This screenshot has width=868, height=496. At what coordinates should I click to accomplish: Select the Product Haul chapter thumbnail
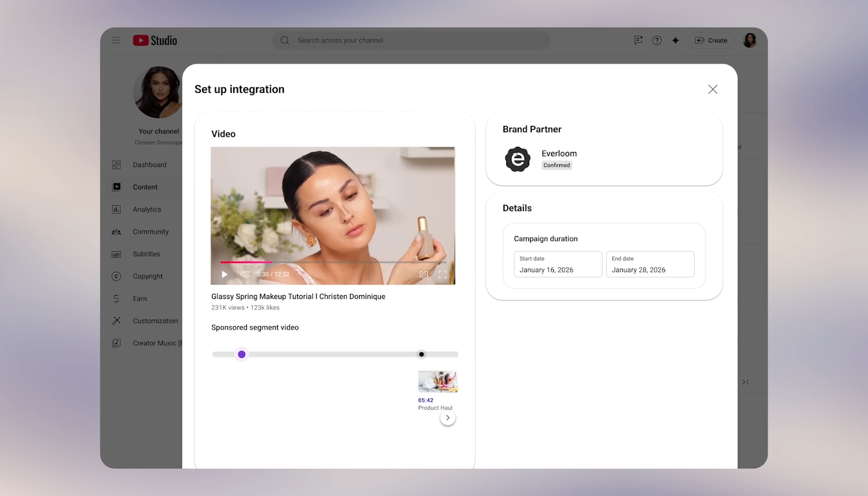click(x=438, y=381)
